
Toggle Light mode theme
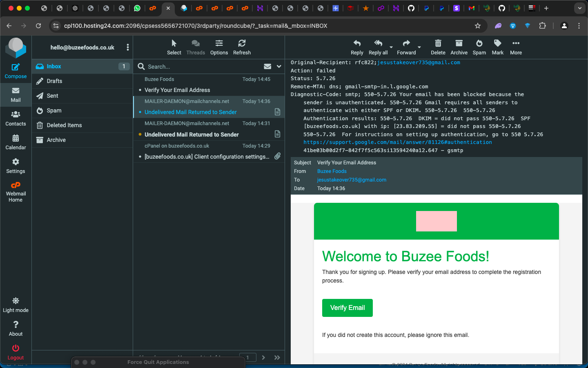16,305
